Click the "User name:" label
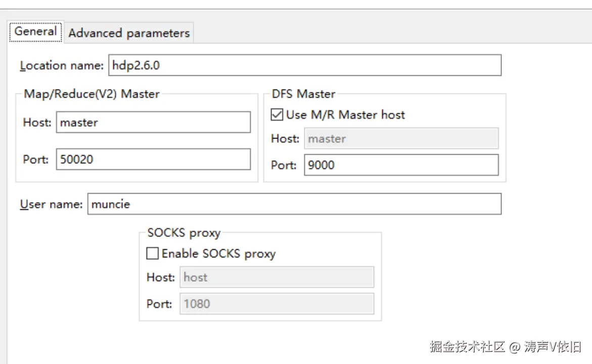The width and height of the screenshot is (592, 364). coord(51,204)
